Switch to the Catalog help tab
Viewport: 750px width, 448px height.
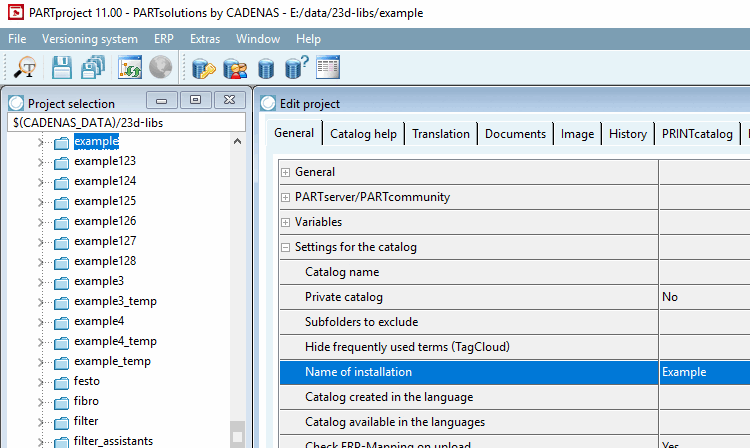point(364,134)
